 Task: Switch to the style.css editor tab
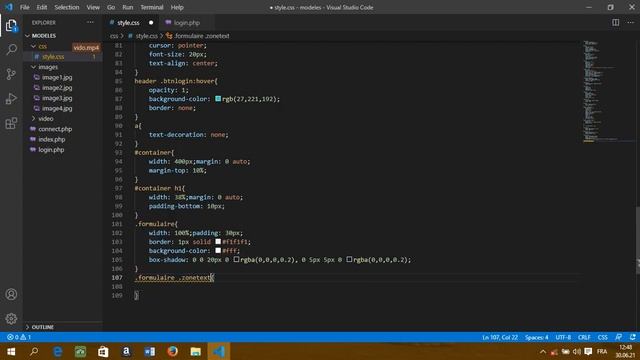point(131,23)
